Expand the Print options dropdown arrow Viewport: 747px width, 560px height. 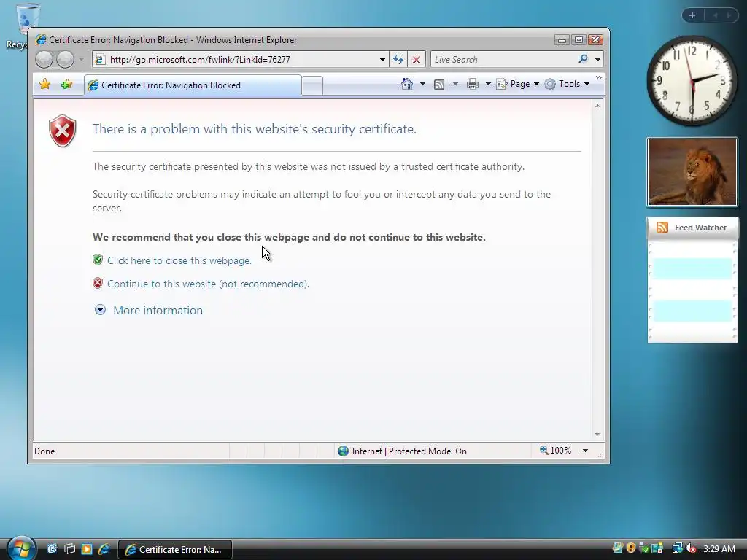coord(488,84)
